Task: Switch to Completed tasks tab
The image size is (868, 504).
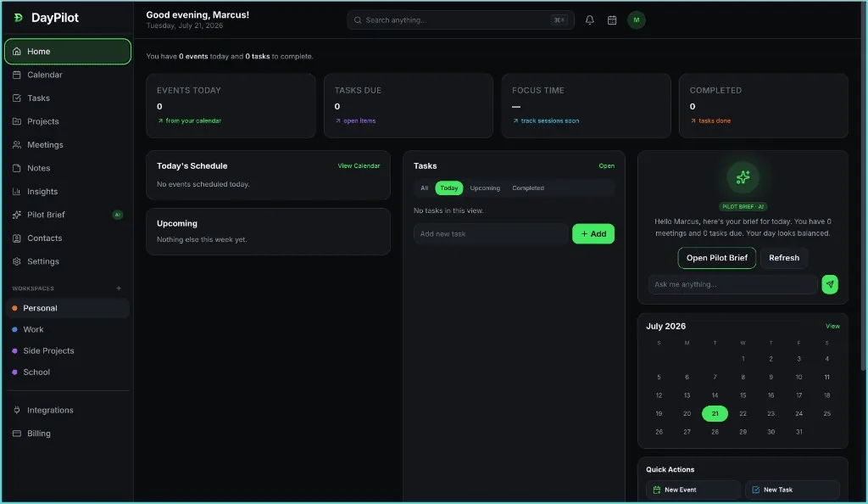Action: (527, 188)
